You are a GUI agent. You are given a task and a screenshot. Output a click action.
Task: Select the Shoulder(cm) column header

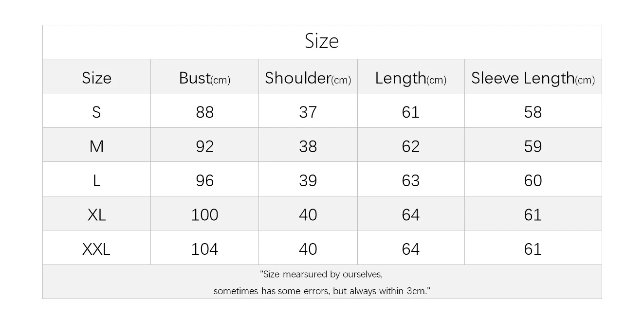(x=308, y=78)
